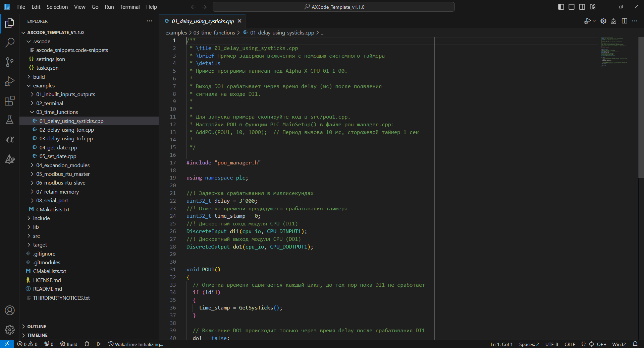This screenshot has height=348, width=644.
Task: Click Ln 1, Col 1 status item
Action: [x=501, y=344]
